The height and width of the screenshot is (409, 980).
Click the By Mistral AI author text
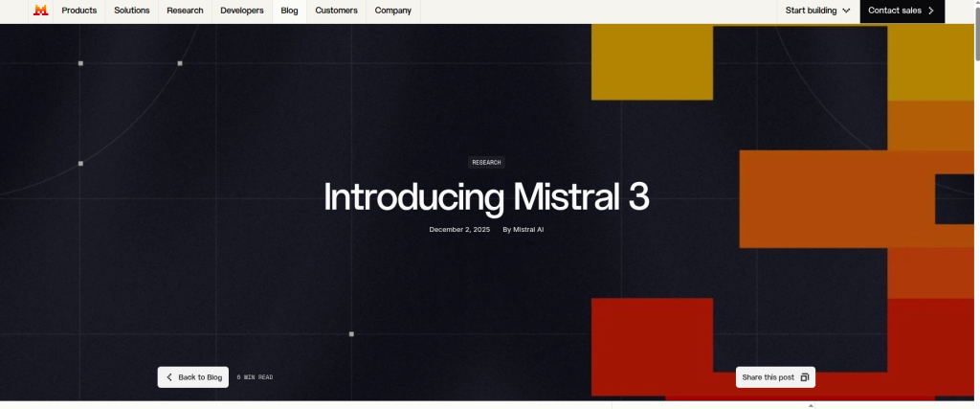pos(523,230)
